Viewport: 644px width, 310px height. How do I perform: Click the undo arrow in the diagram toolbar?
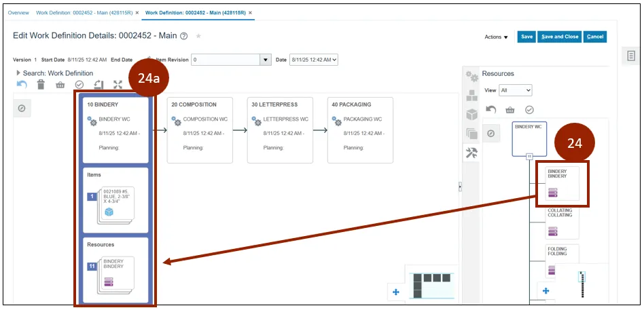coord(22,85)
